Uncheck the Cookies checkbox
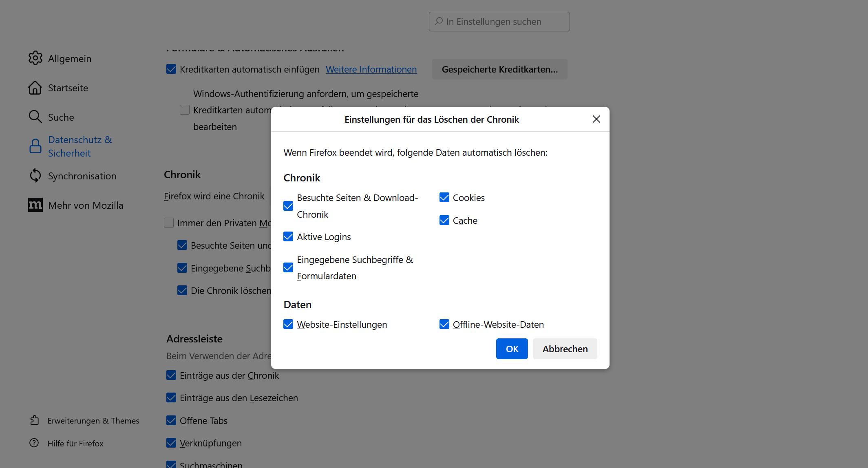This screenshot has height=468, width=868. (x=444, y=198)
